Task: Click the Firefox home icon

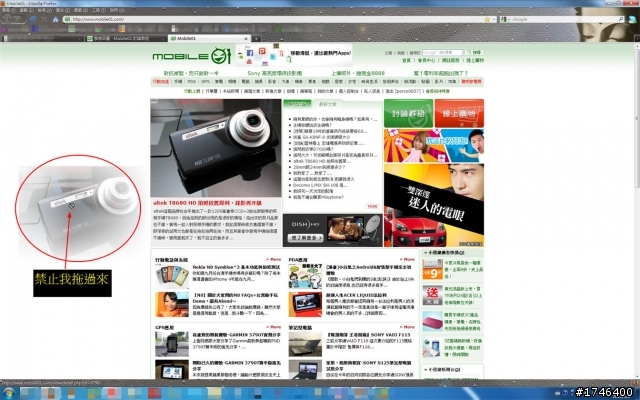Action: tap(56, 19)
